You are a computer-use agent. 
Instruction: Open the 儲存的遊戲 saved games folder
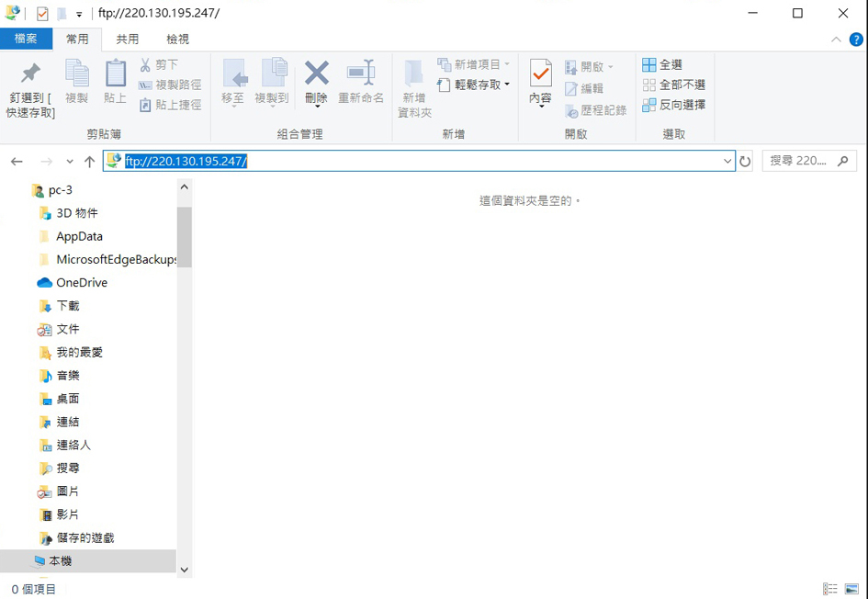tap(77, 538)
